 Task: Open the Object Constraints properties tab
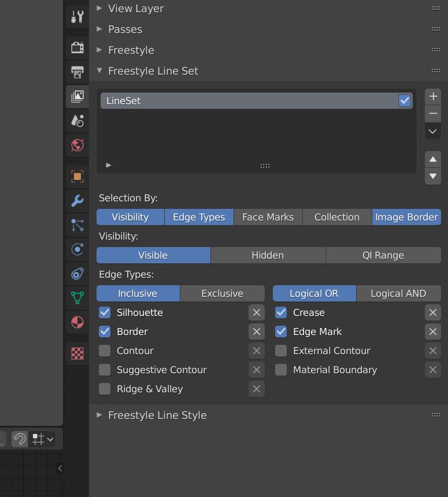77,274
